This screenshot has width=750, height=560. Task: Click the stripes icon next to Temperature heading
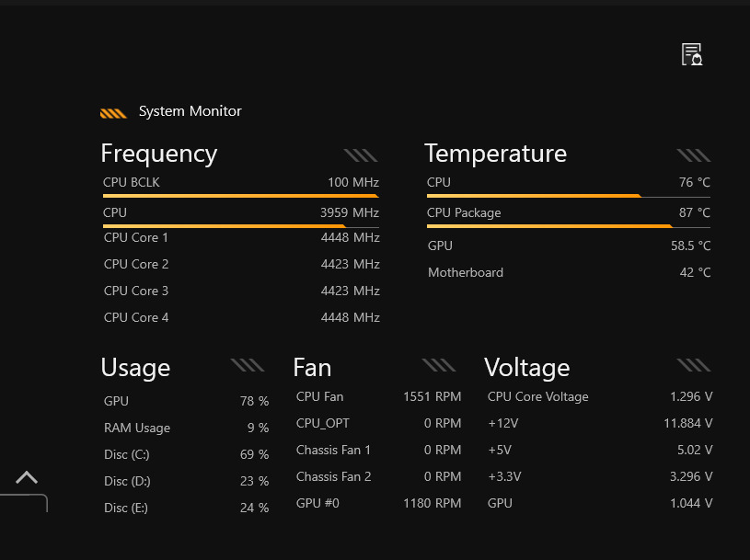[x=693, y=155]
